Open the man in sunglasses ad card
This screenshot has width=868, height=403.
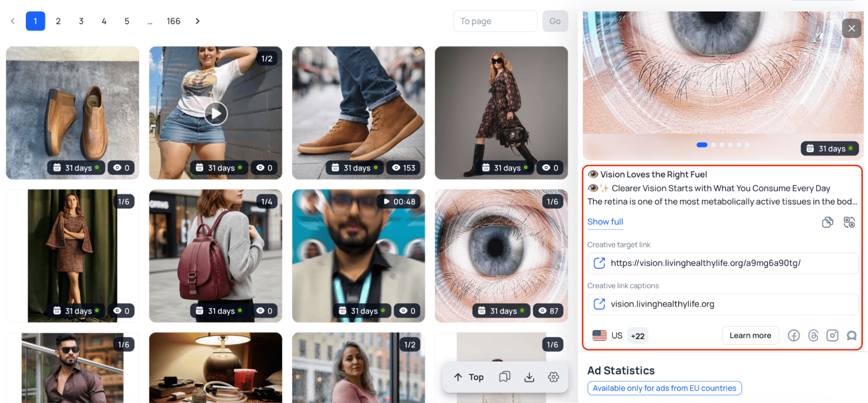tap(72, 367)
